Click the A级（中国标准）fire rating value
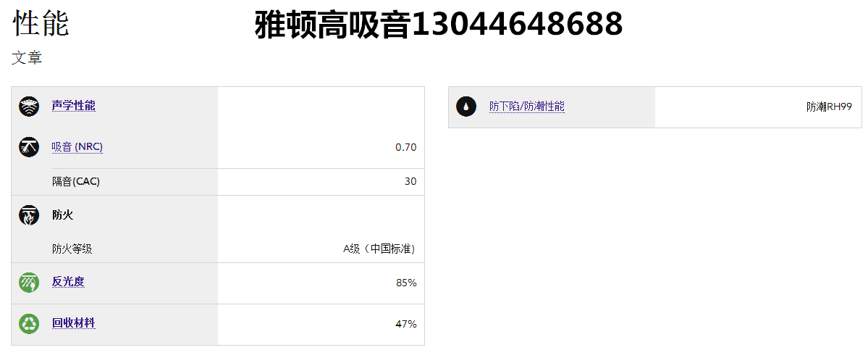 coord(379,249)
